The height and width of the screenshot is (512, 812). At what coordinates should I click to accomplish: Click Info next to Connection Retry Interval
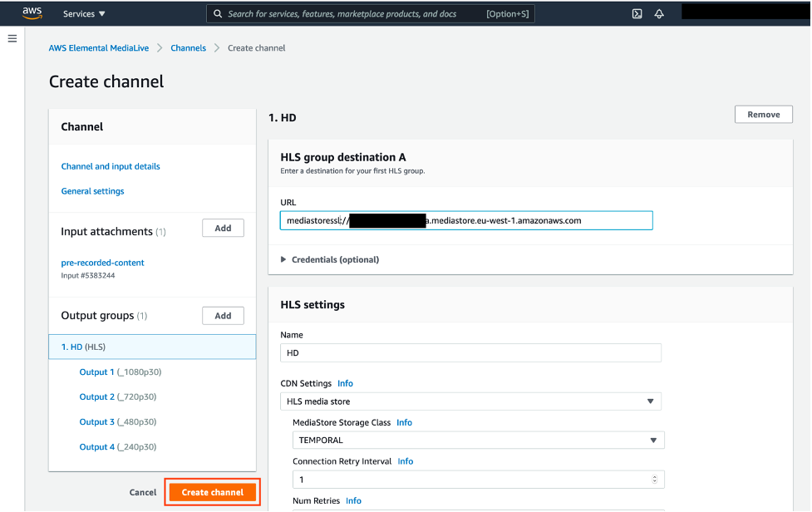click(x=405, y=461)
